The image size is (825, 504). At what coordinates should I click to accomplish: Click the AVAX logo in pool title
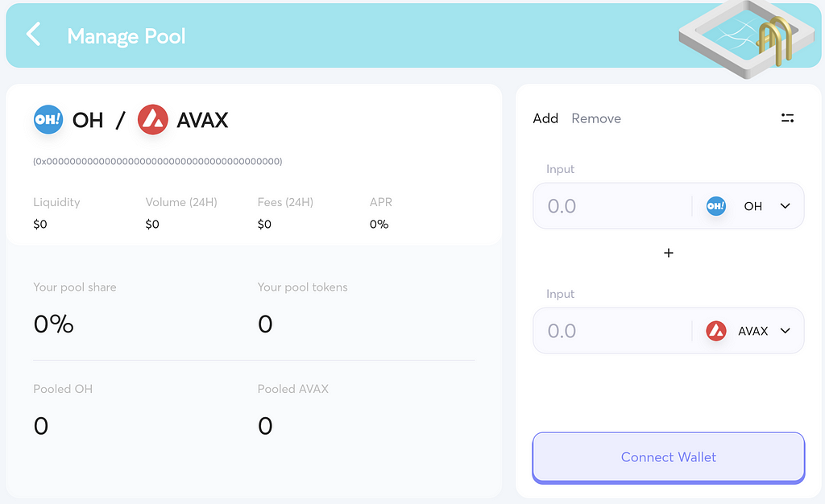pos(153,120)
